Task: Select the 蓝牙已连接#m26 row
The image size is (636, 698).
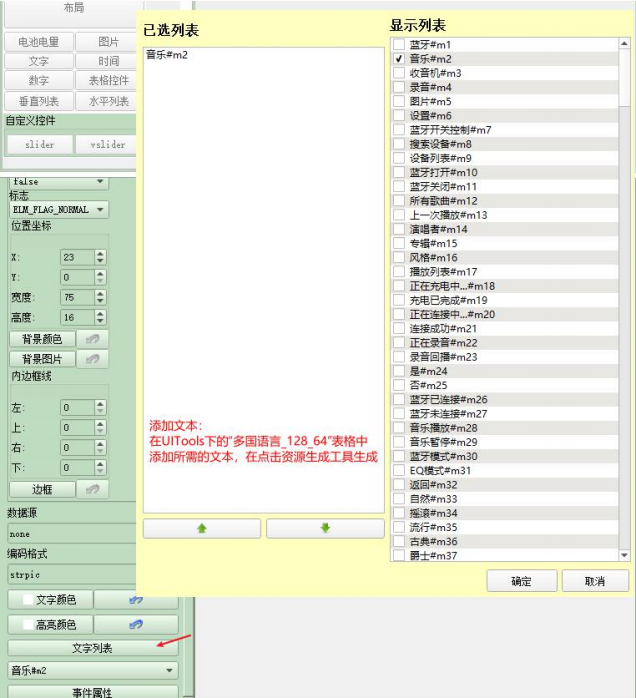Action: (505, 399)
